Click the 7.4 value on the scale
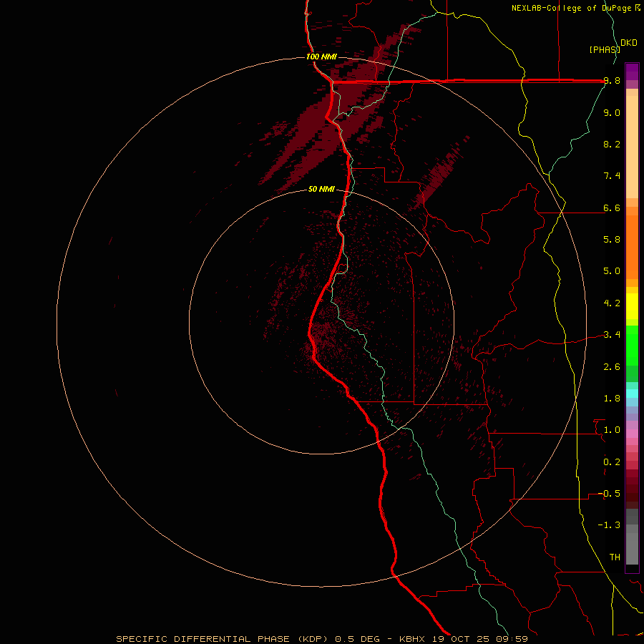Image resolution: width=644 pixels, height=644 pixels. tap(612, 176)
